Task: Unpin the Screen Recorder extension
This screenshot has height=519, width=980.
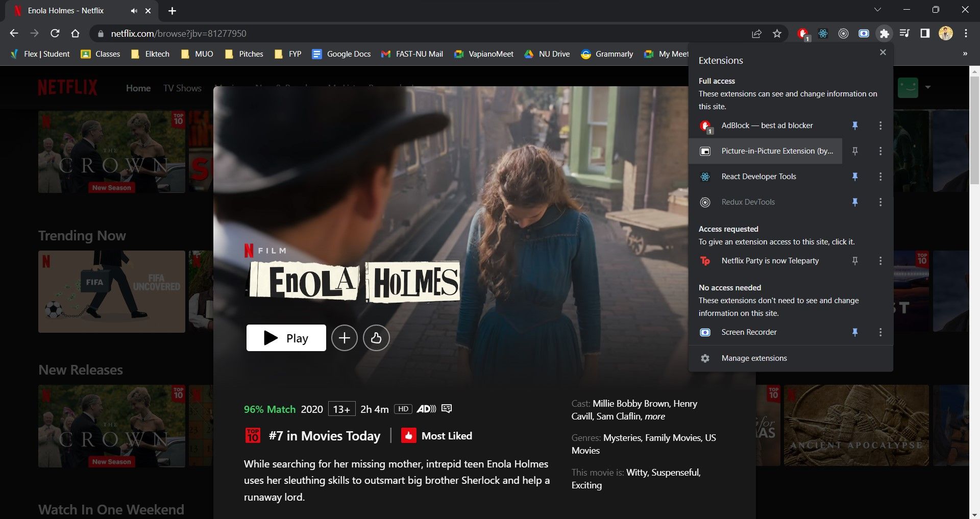Action: [855, 332]
